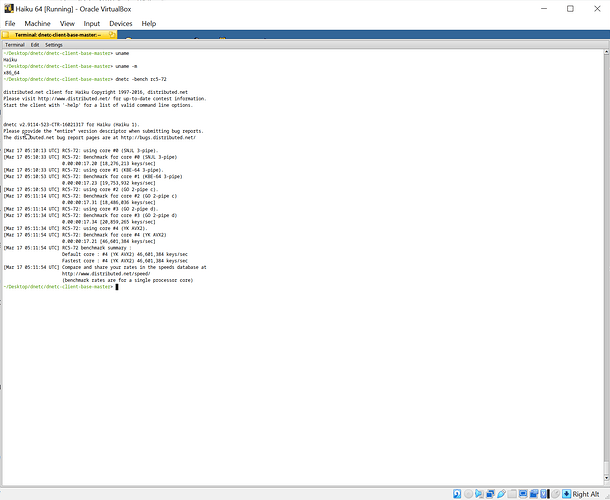Screen dimensions: 610x500
Task: Open the Input menu
Action: [91, 23]
